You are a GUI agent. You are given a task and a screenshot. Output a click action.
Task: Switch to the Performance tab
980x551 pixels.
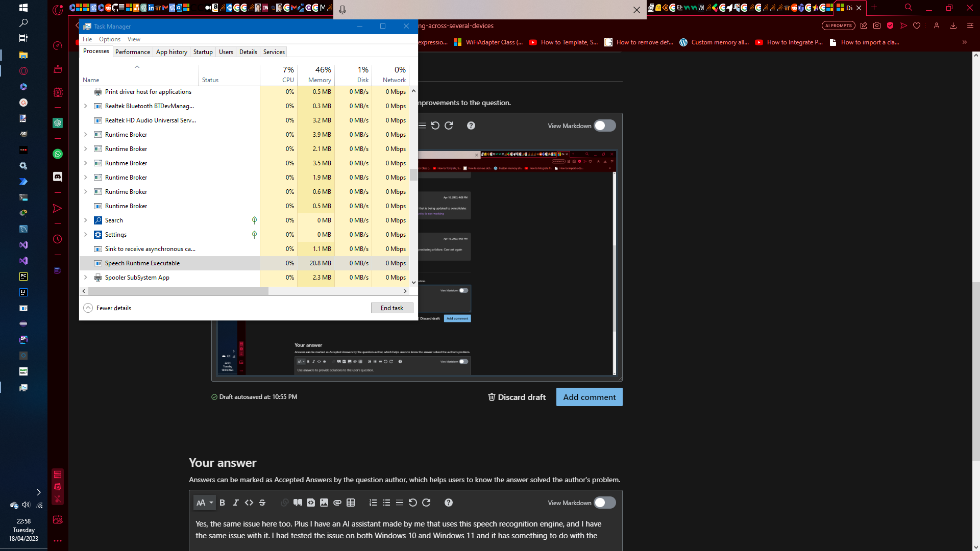coord(132,52)
